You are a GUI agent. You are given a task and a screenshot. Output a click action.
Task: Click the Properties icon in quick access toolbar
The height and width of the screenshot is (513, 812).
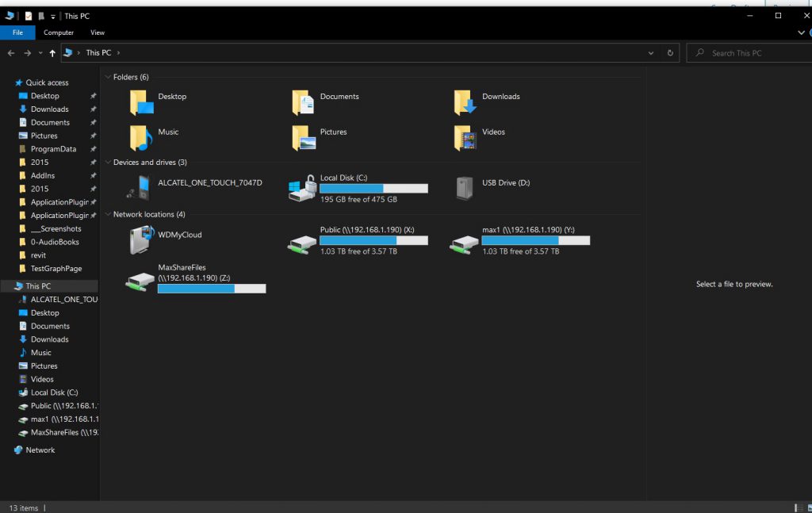coord(29,16)
